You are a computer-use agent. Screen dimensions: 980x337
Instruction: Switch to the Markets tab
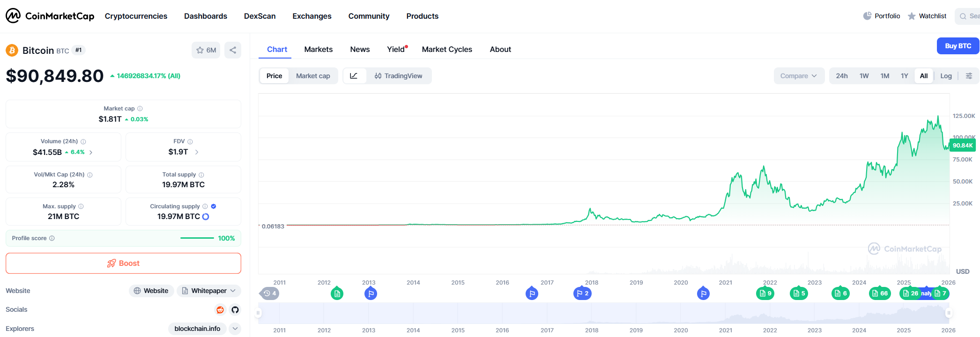[x=319, y=49]
